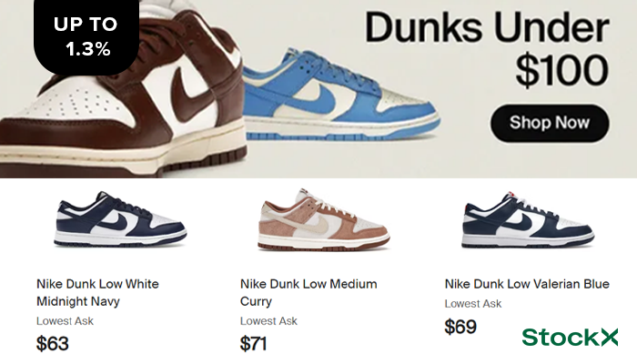Open Nike Dunk Low Valerian Blue title
637x364 pixels.
(527, 284)
